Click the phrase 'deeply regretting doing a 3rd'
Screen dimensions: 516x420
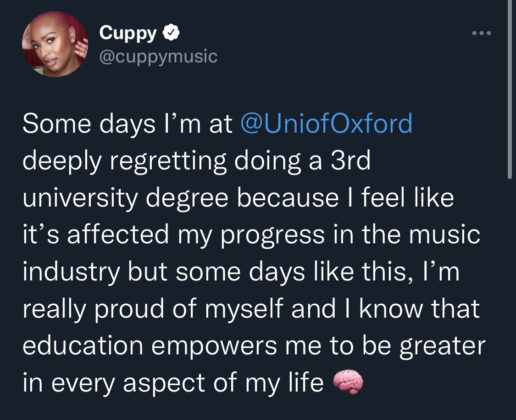tap(197, 161)
